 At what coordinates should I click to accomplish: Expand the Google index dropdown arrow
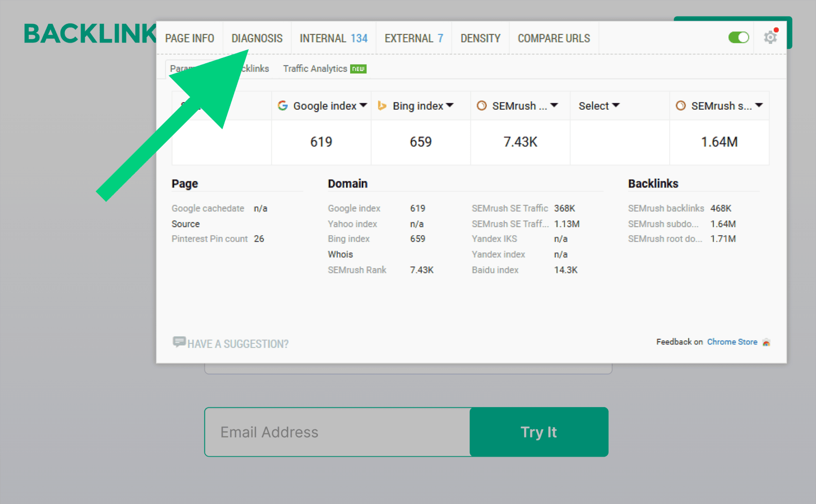point(363,105)
